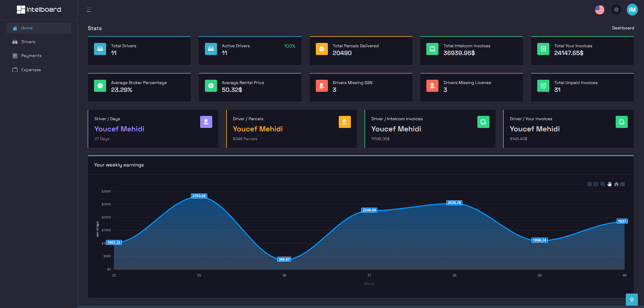
Task: Click the red Drivers Missing SSN icon
Action: click(x=321, y=86)
